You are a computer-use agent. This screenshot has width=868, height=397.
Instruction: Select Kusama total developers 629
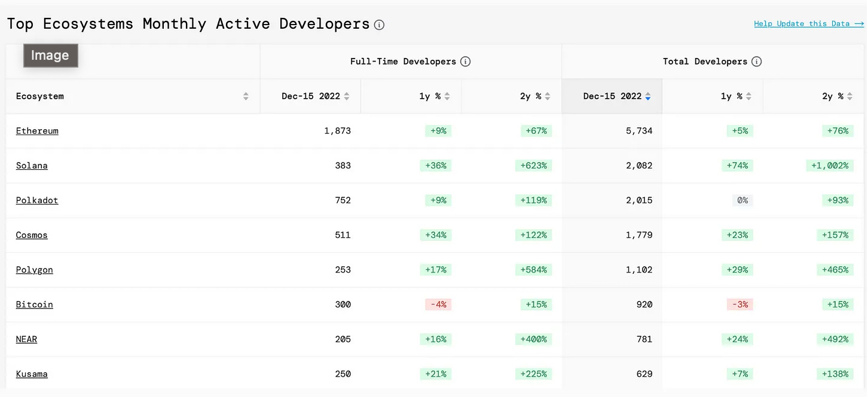pyautogui.click(x=644, y=374)
